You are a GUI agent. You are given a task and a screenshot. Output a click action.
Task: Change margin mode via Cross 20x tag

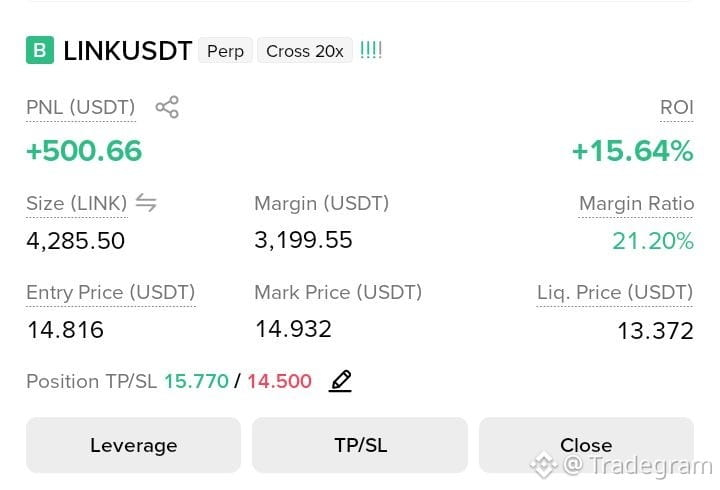click(x=305, y=51)
